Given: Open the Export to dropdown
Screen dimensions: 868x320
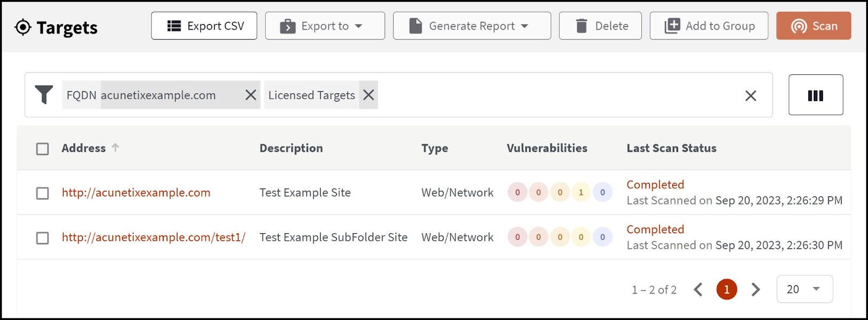Looking at the screenshot, I should point(324,26).
